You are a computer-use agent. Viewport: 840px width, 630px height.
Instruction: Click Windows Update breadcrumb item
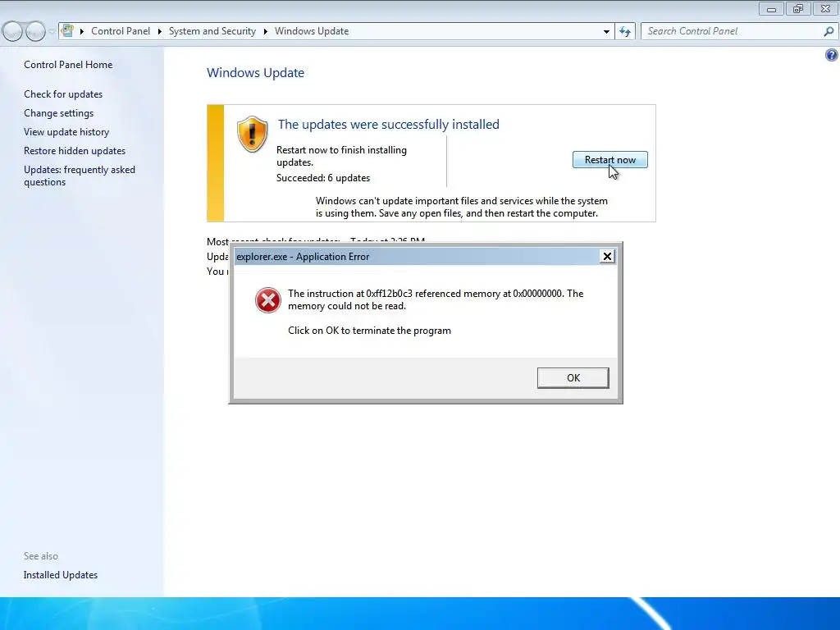point(312,31)
